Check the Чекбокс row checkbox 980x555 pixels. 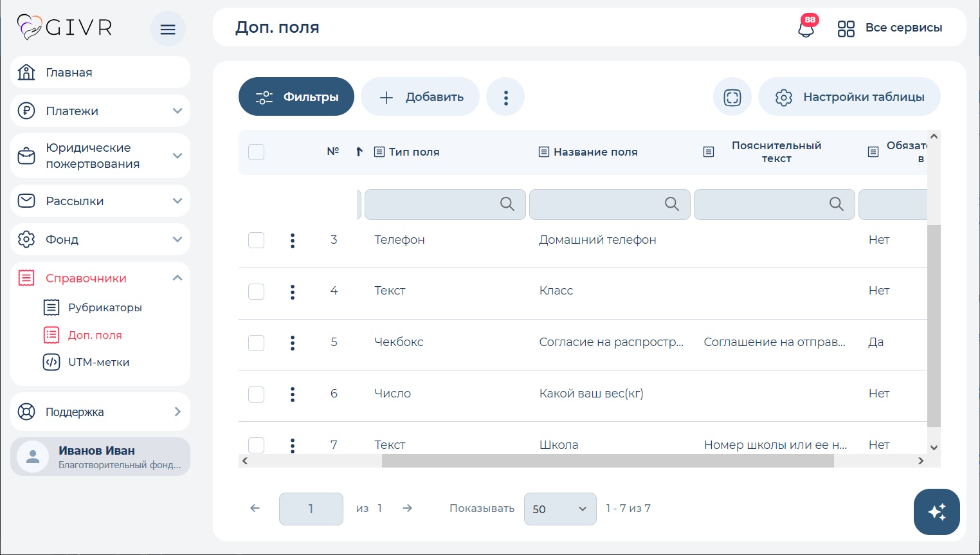[257, 343]
